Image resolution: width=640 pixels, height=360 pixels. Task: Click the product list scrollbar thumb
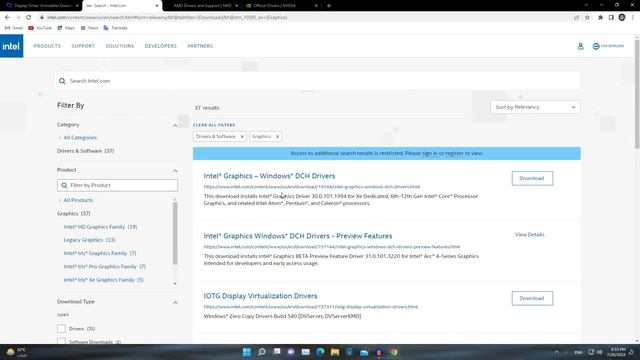tap(175, 233)
